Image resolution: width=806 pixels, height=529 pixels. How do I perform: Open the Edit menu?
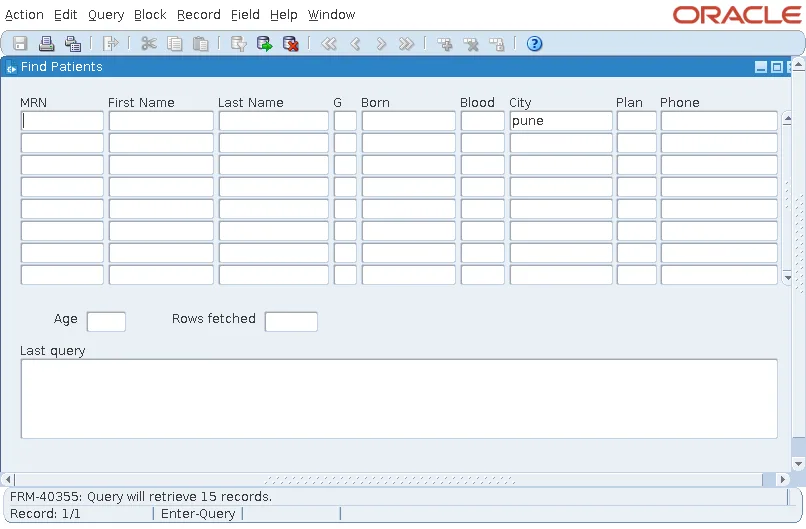[x=66, y=15]
